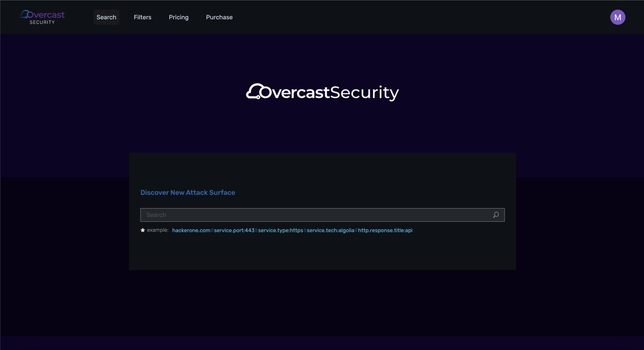
Task: Open the Search nav item
Action: point(106,17)
